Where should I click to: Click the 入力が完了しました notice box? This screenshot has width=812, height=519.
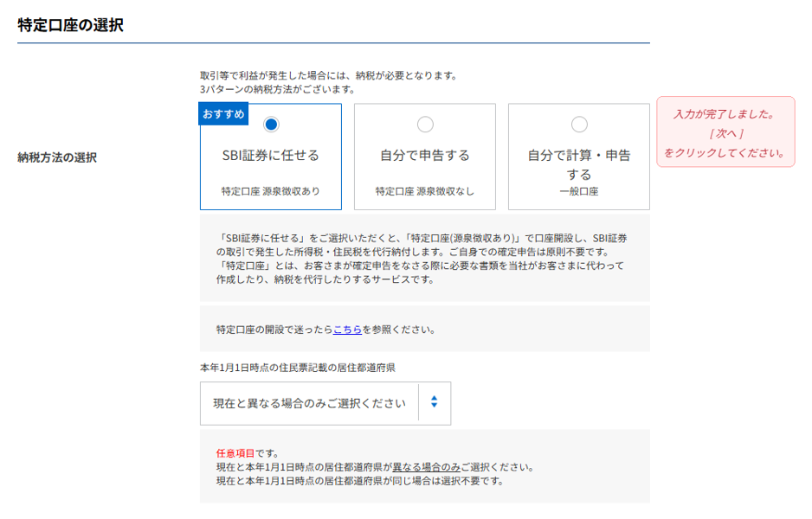click(x=725, y=132)
